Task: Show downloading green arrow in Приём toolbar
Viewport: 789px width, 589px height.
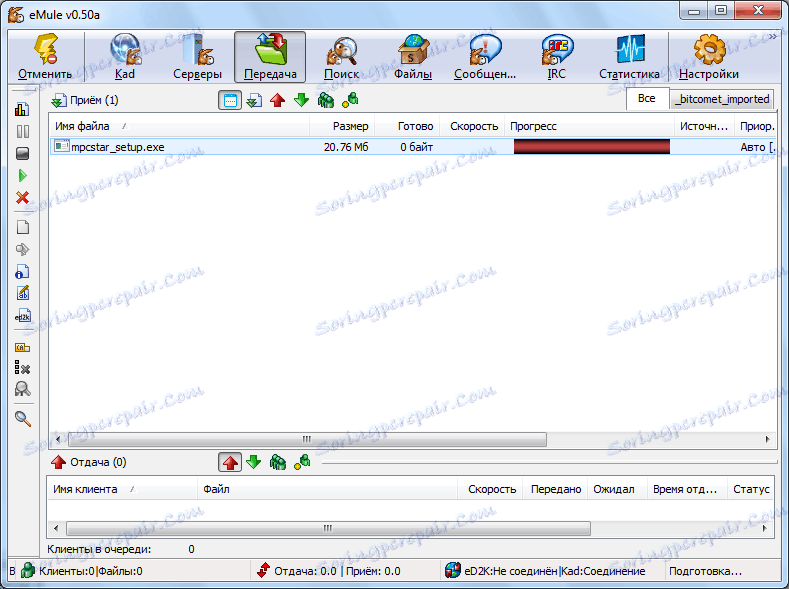Action: point(301,100)
